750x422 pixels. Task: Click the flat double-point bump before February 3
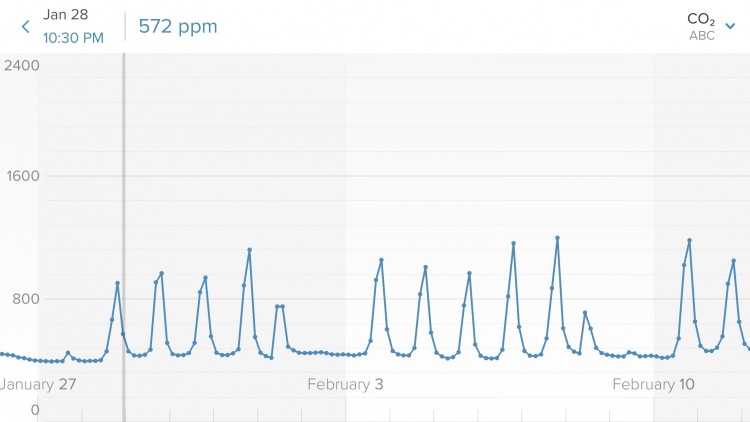click(280, 306)
